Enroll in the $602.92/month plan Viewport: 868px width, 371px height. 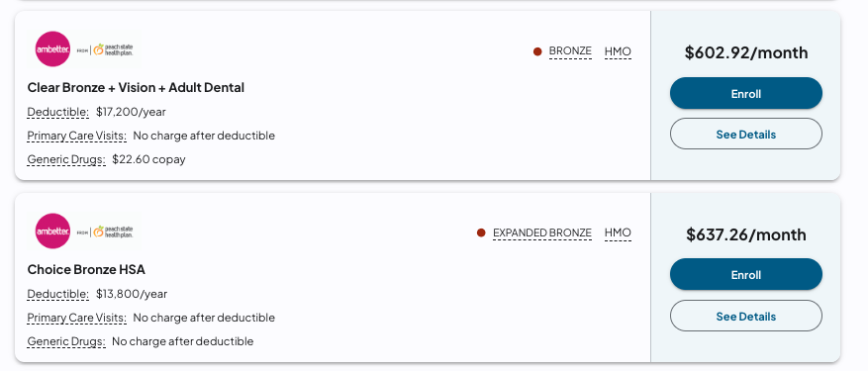click(745, 94)
